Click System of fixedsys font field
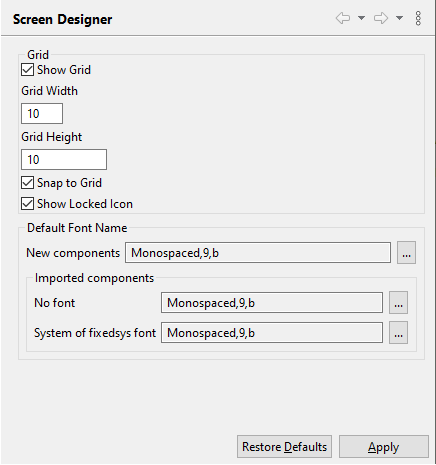Image resolution: width=436 pixels, height=465 pixels. (x=272, y=333)
